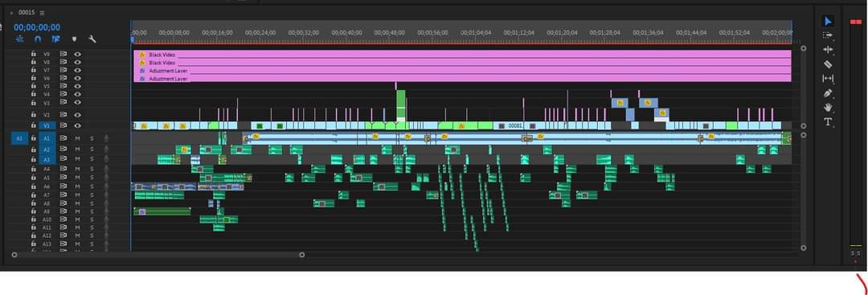Open Timeline Display Settings wrench
The width and height of the screenshot is (868, 295).
point(92,39)
